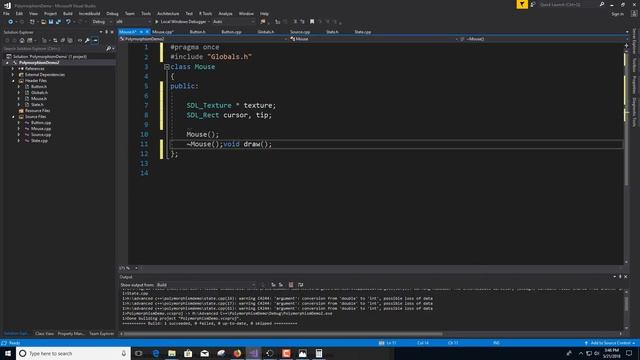
Task: Click the Properties wrench icon in Solution Explorer
Action: pyautogui.click(x=87, y=40)
